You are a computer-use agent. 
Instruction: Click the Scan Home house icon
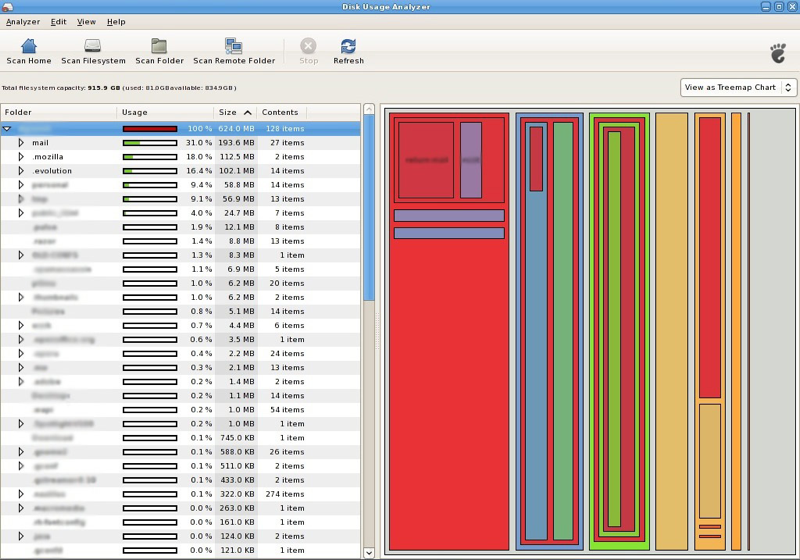point(29,46)
